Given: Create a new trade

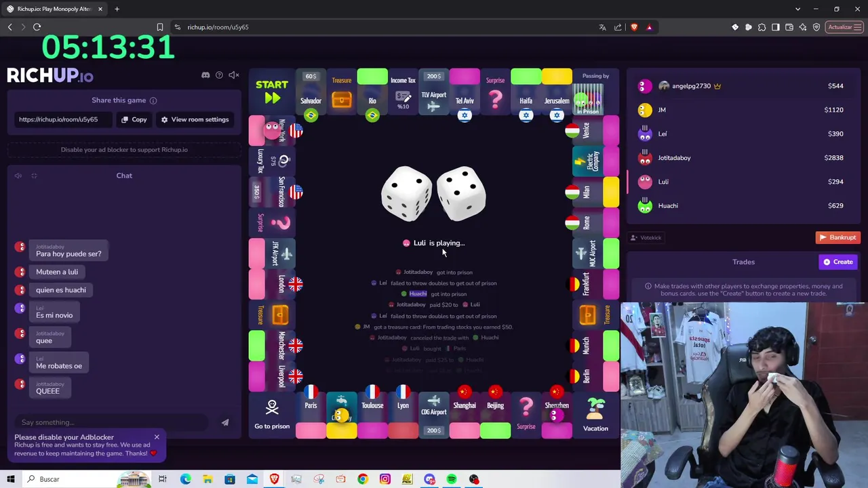Looking at the screenshot, I should (x=838, y=262).
